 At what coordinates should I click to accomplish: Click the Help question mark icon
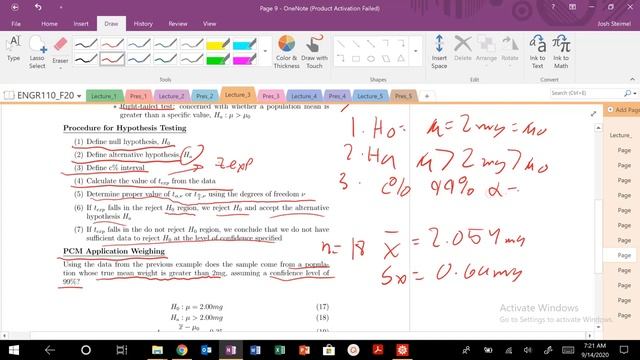[x=553, y=7]
